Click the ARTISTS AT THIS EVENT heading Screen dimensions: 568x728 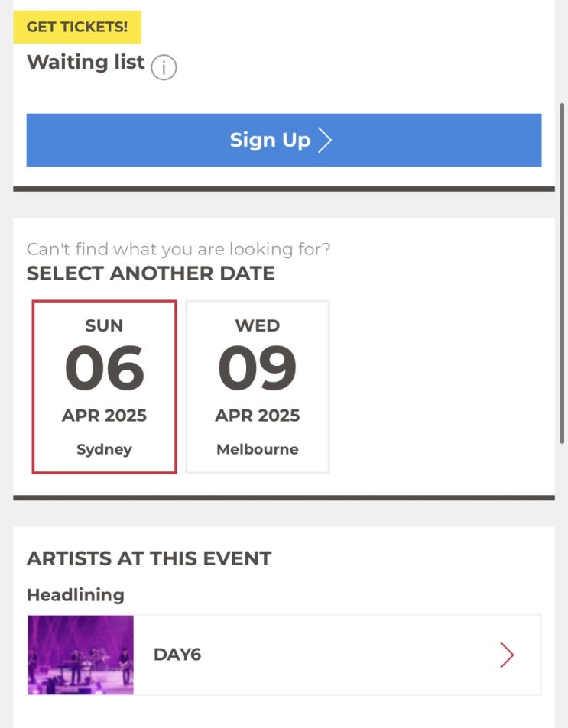click(149, 558)
